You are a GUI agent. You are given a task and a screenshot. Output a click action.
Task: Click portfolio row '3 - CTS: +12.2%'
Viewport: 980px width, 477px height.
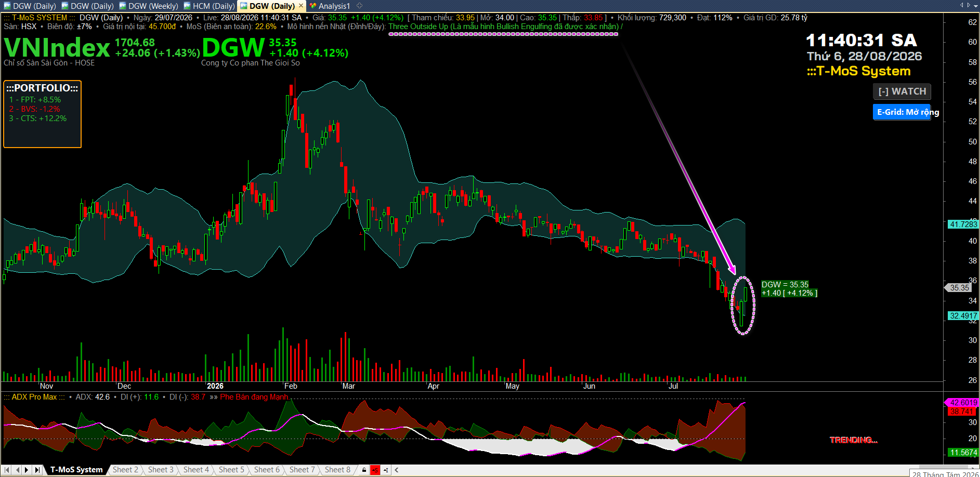click(x=37, y=118)
